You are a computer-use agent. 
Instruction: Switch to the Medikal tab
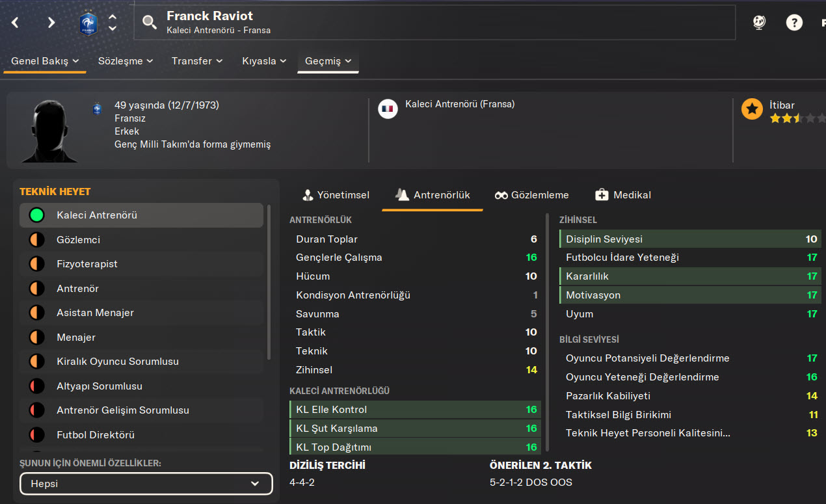623,195
